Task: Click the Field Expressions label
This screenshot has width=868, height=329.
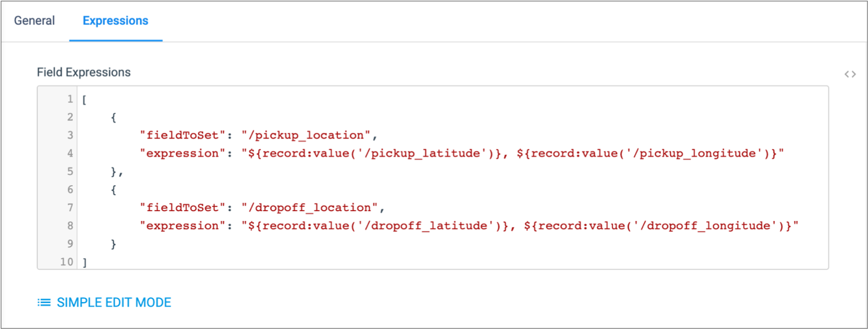Action: pyautogui.click(x=84, y=72)
